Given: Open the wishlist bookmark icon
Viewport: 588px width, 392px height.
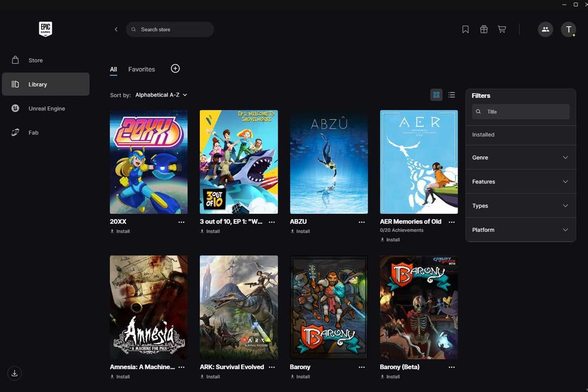Looking at the screenshot, I should (x=465, y=29).
